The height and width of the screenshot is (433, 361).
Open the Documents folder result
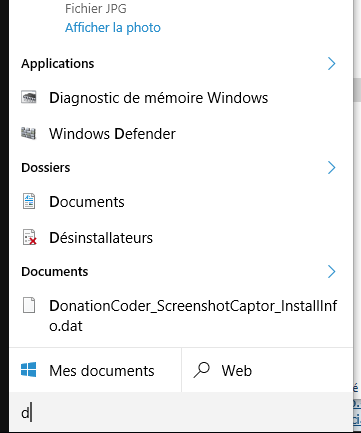click(x=181, y=202)
